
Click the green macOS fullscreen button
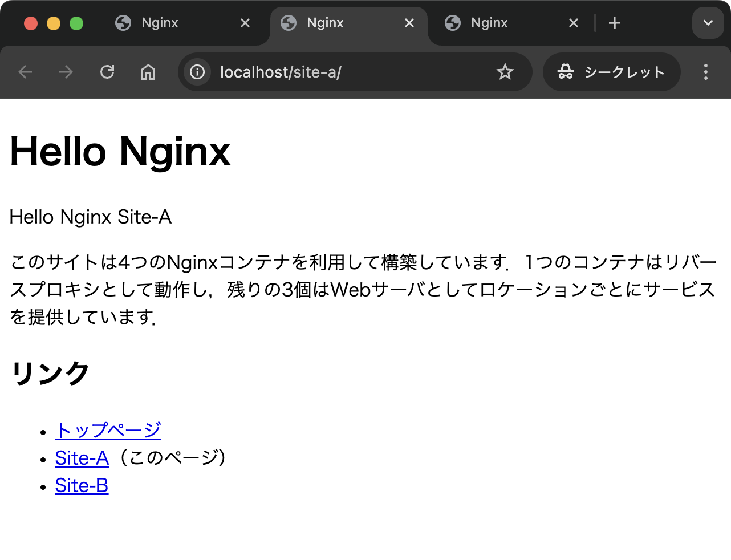pos(76,23)
